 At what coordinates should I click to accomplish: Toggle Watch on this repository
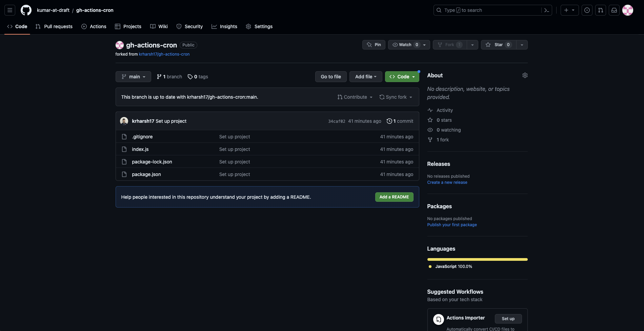[405, 45]
